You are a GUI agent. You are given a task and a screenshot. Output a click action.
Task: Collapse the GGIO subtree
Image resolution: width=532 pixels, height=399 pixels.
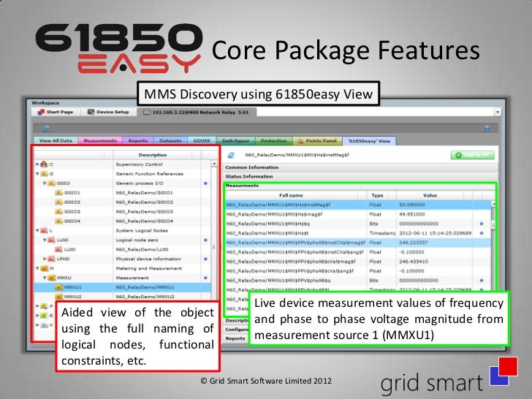(45, 183)
